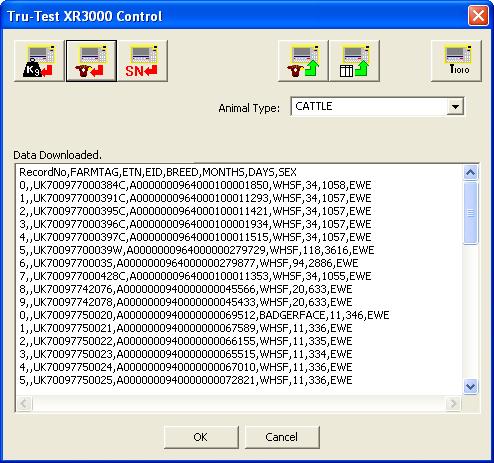Image resolution: width=494 pixels, height=463 pixels.
Task: Click the horizontal scrollbar left arrow
Action: (x=24, y=404)
